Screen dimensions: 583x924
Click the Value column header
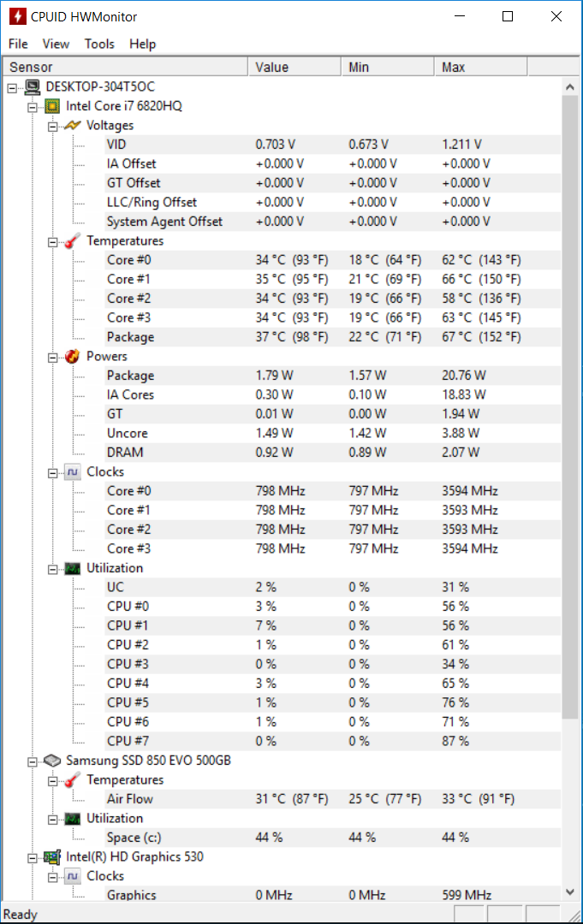pyautogui.click(x=294, y=68)
